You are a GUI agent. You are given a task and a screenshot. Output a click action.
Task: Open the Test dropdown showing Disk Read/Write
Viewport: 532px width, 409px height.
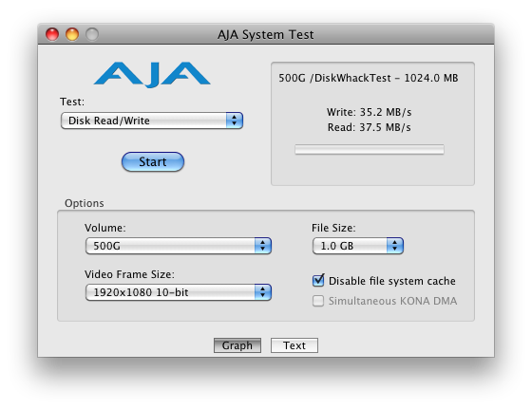click(152, 121)
